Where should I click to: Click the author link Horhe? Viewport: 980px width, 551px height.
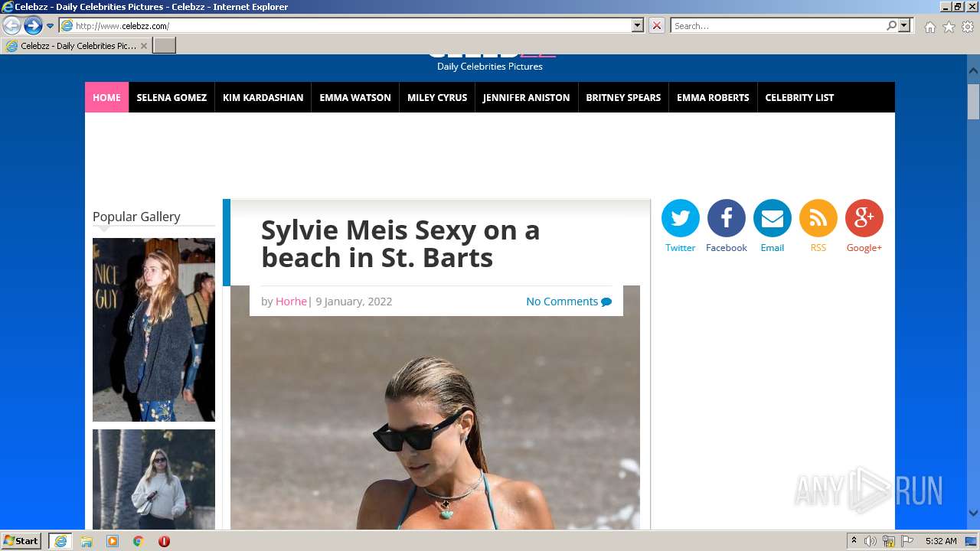291,302
